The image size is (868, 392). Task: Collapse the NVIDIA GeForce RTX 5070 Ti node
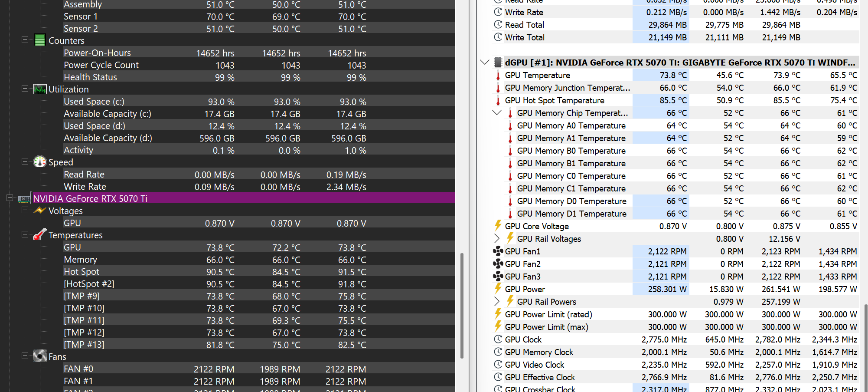click(x=10, y=198)
